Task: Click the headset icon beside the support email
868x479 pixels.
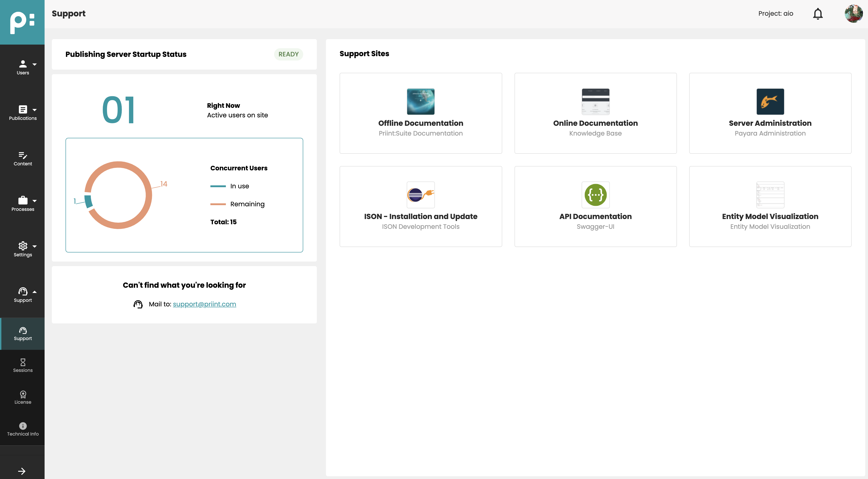Action: [138, 304]
